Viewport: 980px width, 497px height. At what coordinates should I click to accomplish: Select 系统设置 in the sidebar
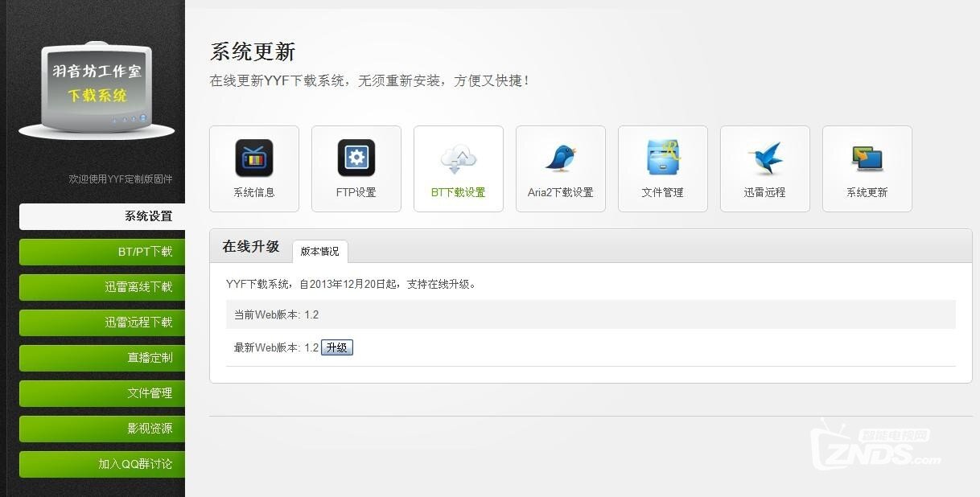tap(103, 216)
